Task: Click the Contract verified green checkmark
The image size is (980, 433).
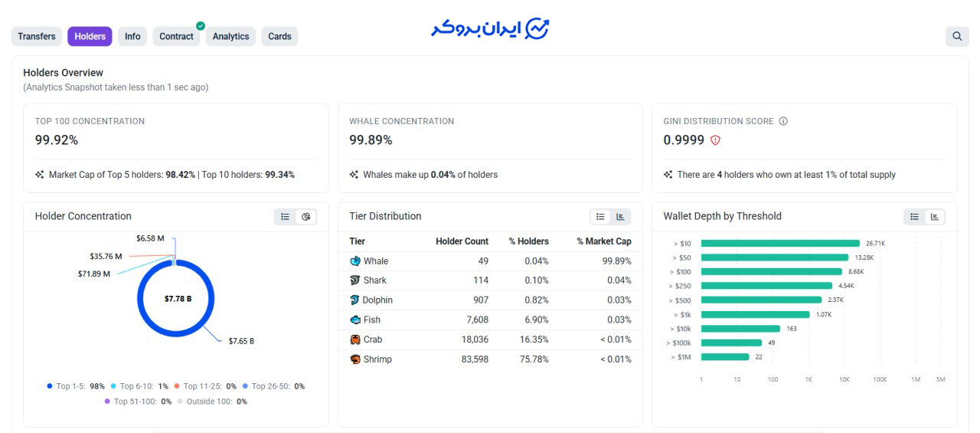Action: pos(201,26)
